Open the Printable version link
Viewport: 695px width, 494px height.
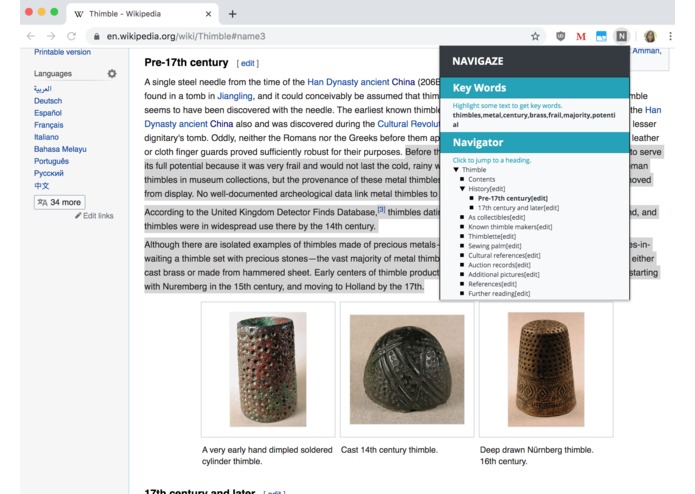point(62,52)
